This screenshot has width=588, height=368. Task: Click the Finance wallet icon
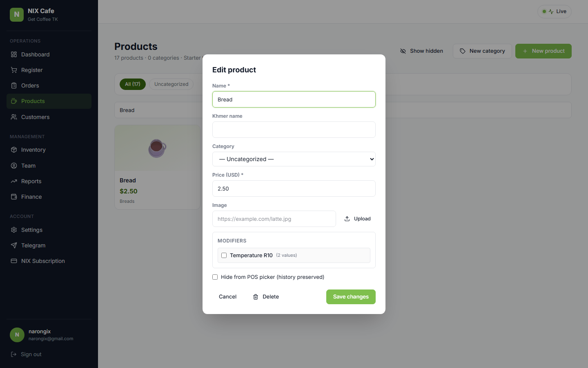(14, 197)
